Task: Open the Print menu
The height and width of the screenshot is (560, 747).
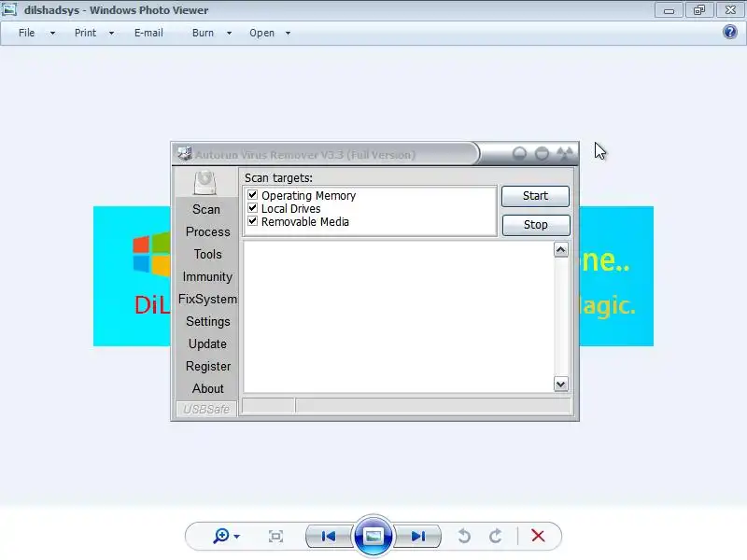Action: [85, 33]
